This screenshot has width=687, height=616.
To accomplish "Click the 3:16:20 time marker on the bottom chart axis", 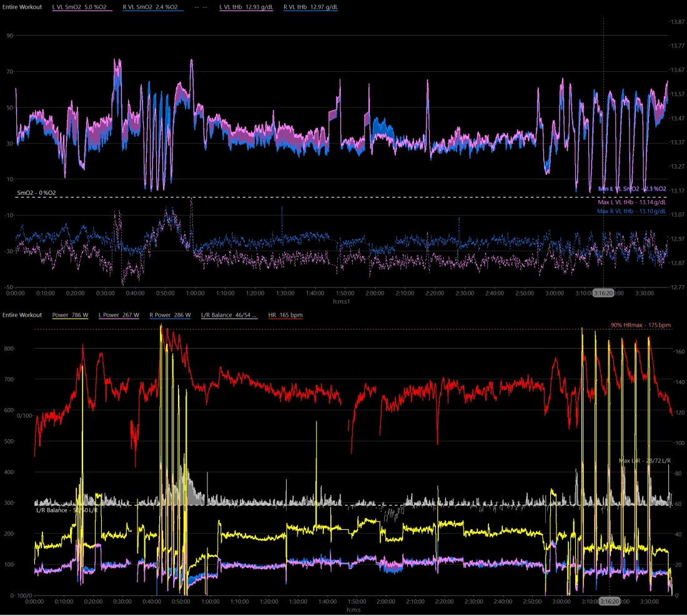I will coord(610,600).
